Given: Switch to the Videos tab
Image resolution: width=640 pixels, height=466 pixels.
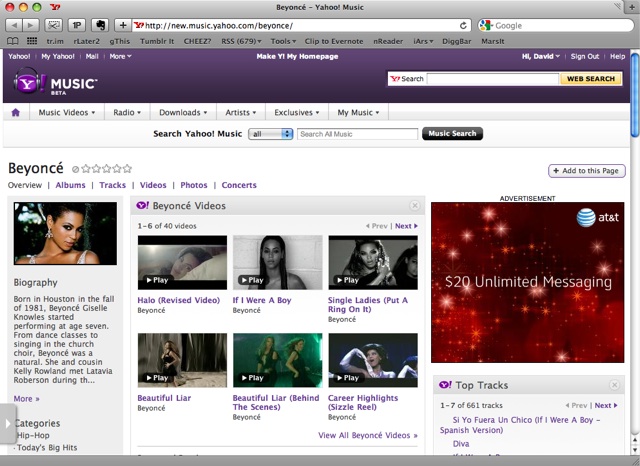Looking at the screenshot, I should click(153, 185).
